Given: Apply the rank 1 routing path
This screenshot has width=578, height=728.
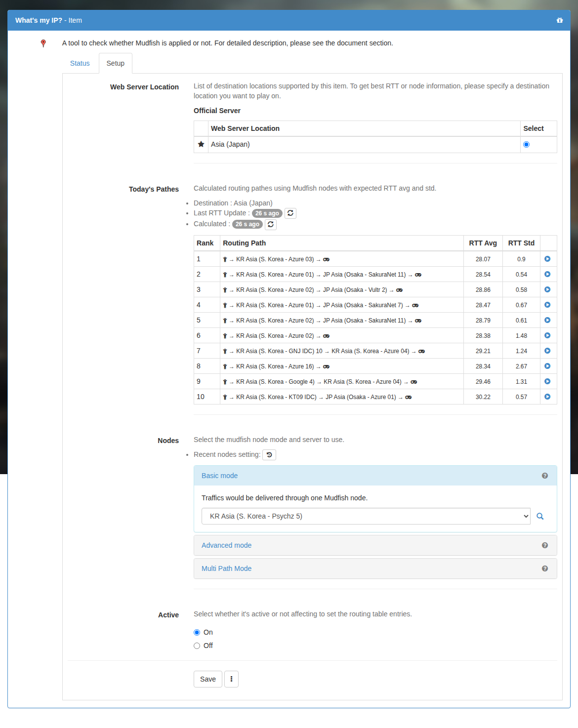Looking at the screenshot, I should coord(547,259).
